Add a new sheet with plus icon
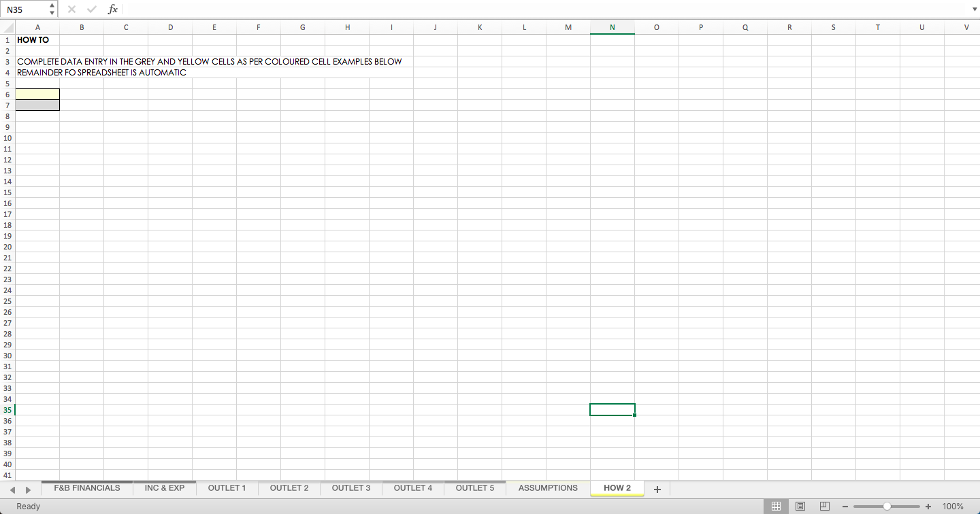980x514 pixels. pos(657,490)
